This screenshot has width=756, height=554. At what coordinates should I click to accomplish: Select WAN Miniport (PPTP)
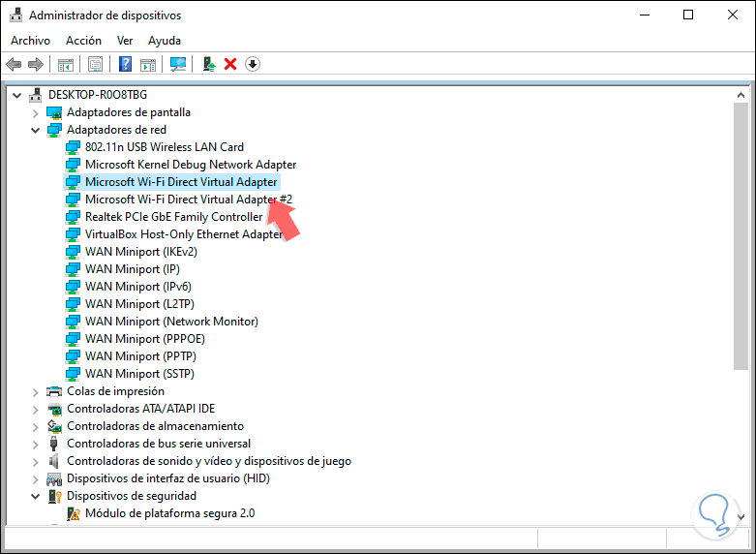pyautogui.click(x=140, y=355)
